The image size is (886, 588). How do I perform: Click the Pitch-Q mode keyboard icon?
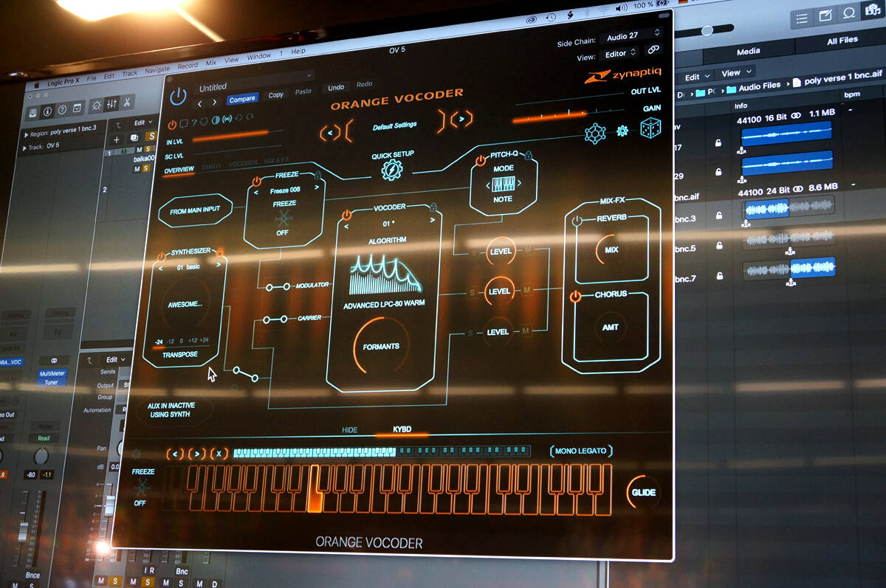[x=504, y=184]
